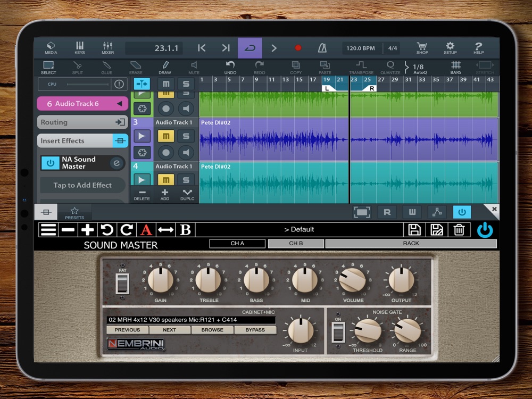Open the Default preset selector
The height and width of the screenshot is (399, 532).
299,229
